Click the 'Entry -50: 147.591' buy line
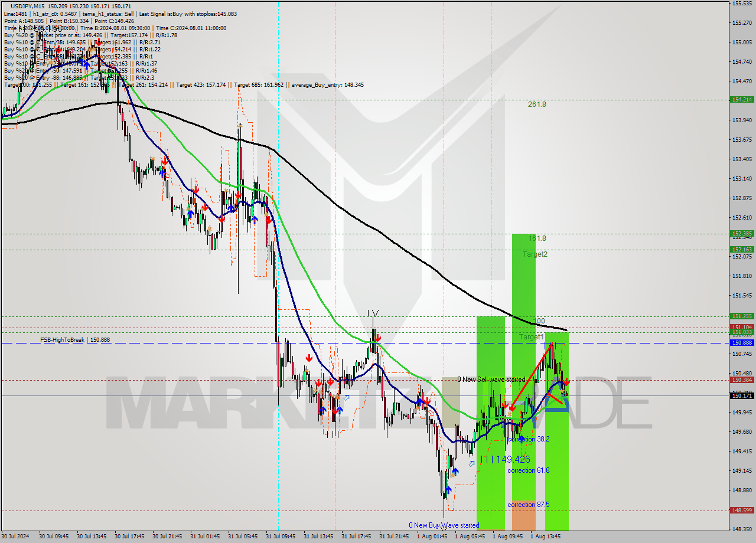 [80, 70]
